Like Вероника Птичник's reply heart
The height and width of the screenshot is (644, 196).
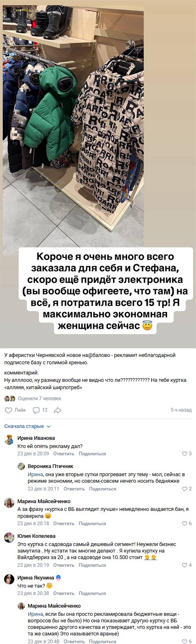click(x=185, y=489)
